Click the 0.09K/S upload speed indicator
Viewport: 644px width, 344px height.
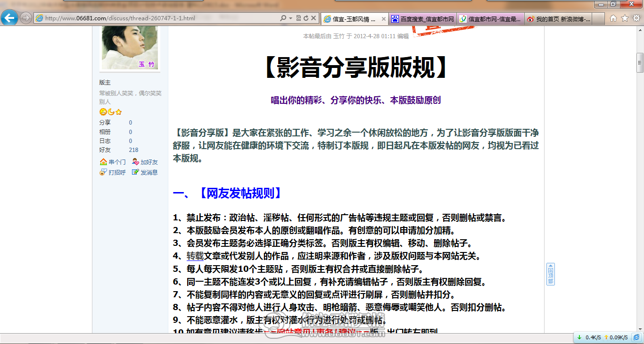coord(615,337)
